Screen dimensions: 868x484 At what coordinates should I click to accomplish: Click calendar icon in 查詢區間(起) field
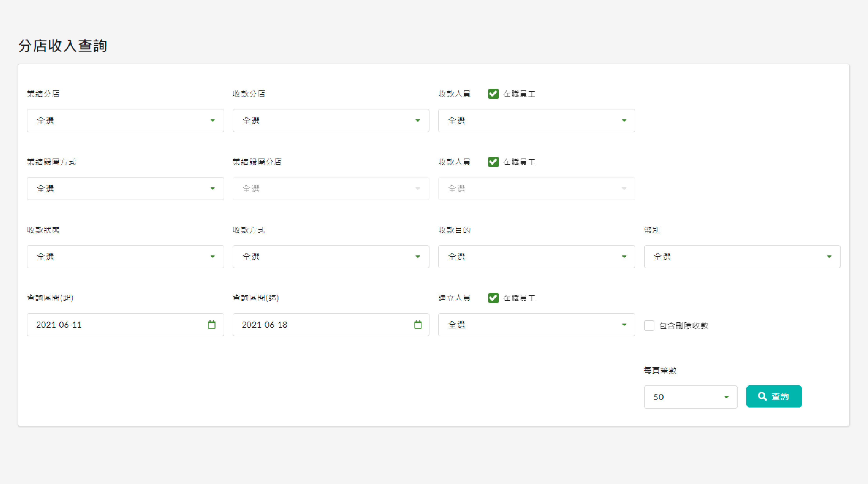212,324
